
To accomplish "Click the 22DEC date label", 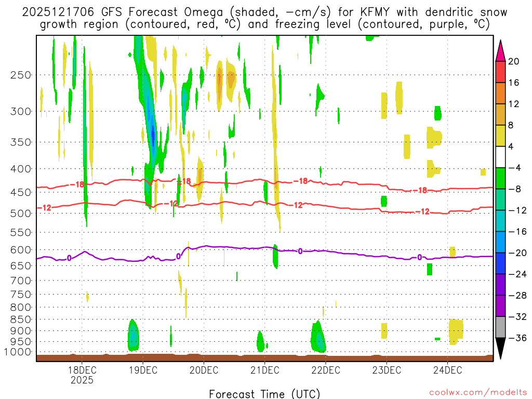I will (x=326, y=370).
